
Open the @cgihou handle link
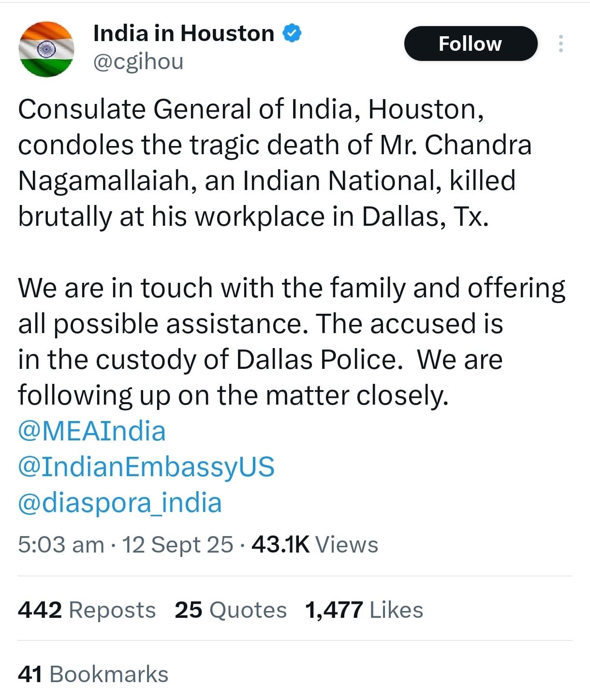click(138, 62)
